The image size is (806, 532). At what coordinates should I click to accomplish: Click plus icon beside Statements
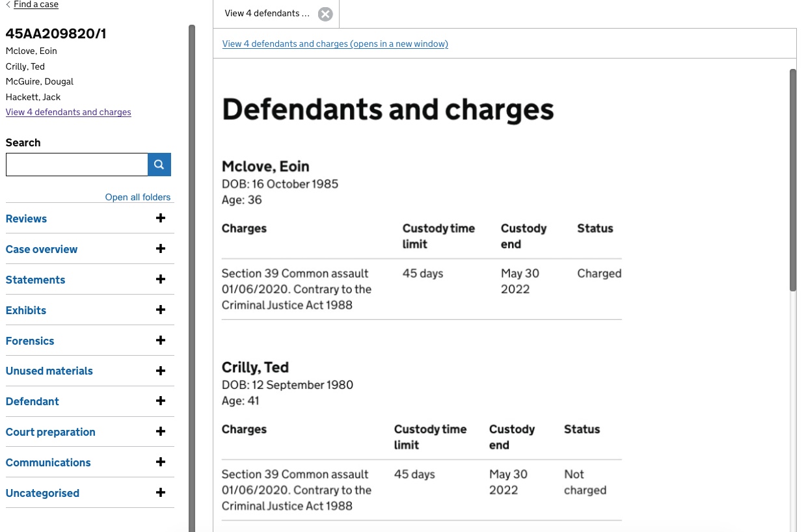tap(161, 280)
